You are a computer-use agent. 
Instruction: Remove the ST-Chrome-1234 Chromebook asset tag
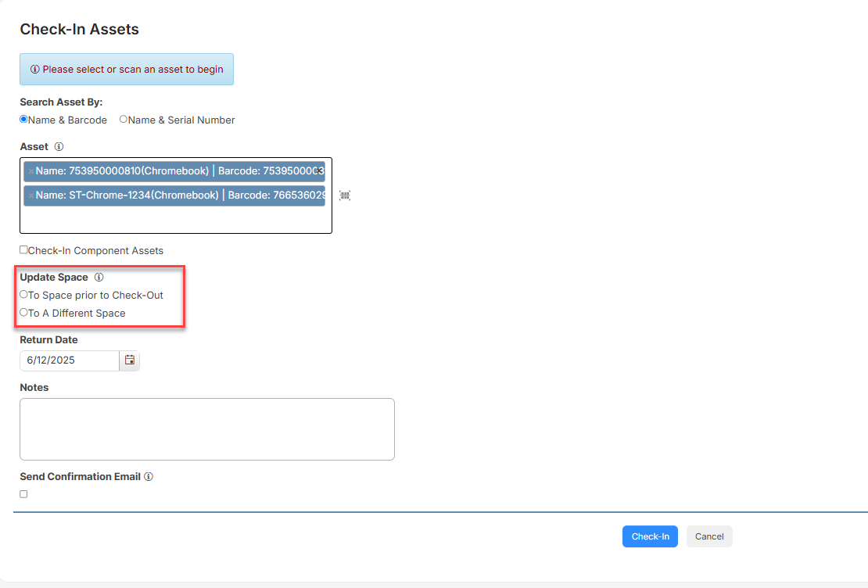29,195
